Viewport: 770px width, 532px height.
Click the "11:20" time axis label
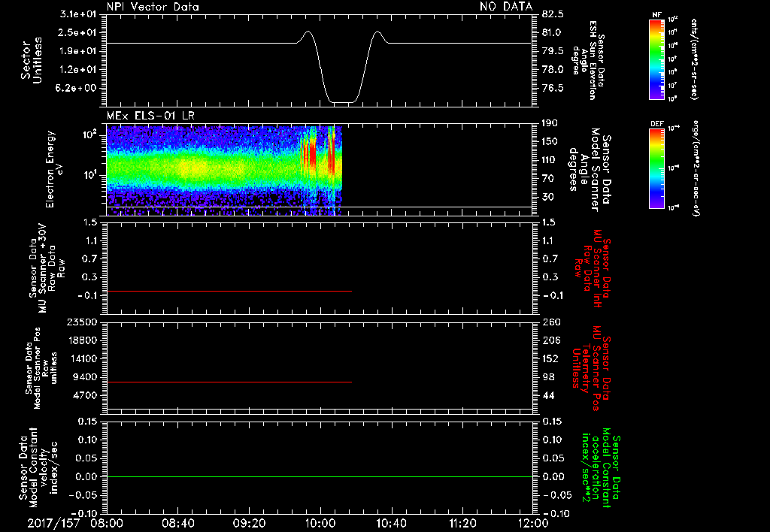coord(462,523)
